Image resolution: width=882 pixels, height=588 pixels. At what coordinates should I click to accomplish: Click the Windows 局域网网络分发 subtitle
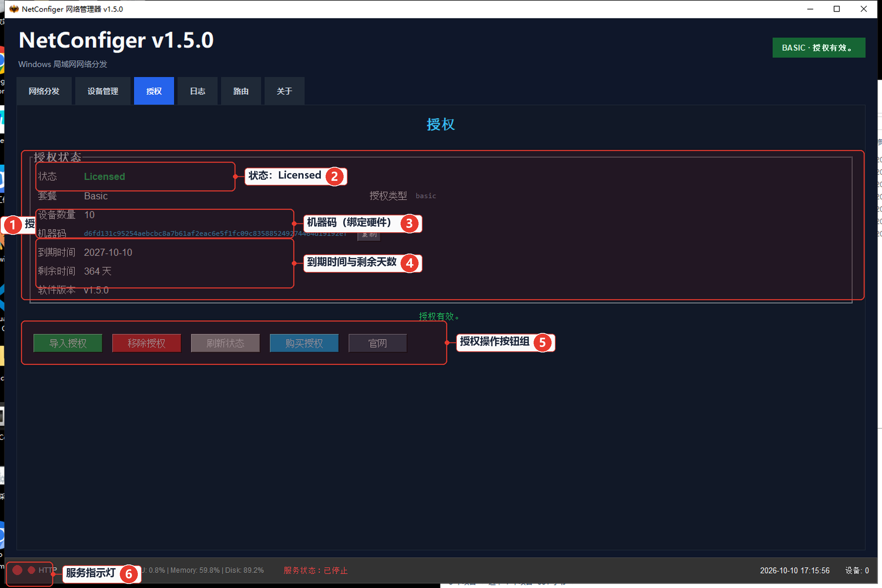(x=62, y=64)
